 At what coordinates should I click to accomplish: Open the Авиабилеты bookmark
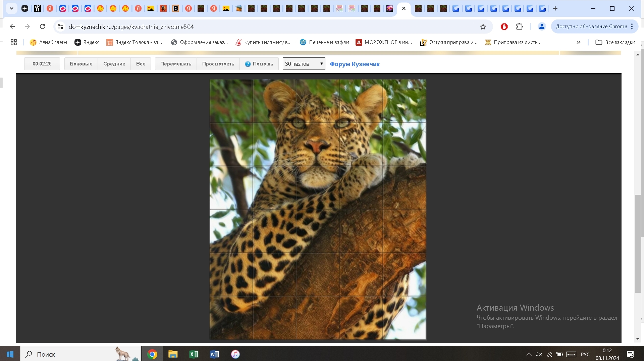48,42
